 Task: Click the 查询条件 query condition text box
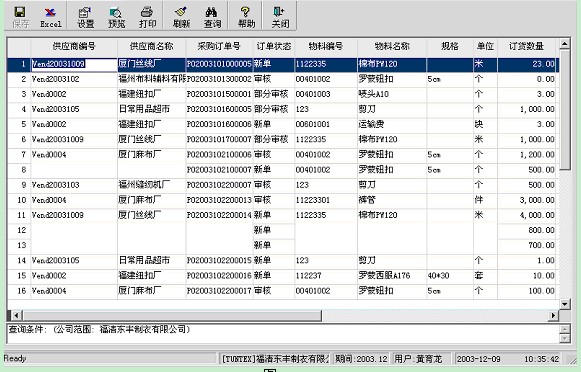[x=283, y=333]
